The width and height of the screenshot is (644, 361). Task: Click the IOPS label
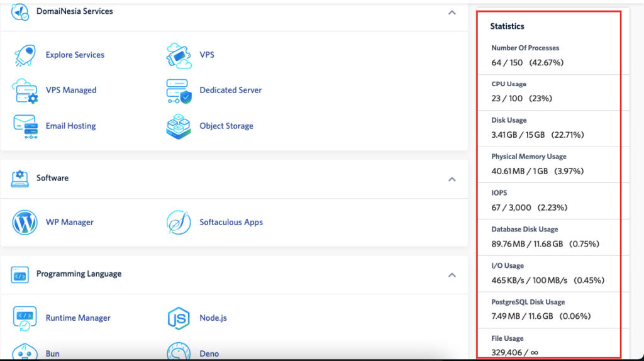coord(499,193)
